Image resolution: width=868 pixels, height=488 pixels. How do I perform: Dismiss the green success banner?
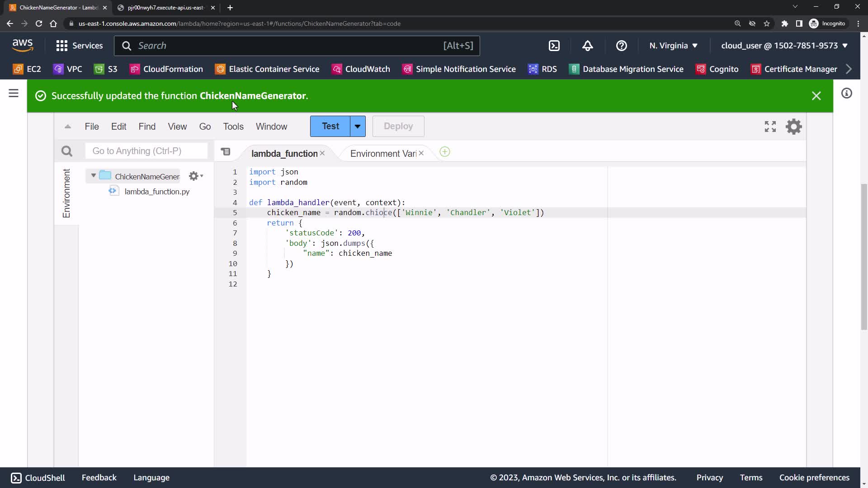pos(816,96)
